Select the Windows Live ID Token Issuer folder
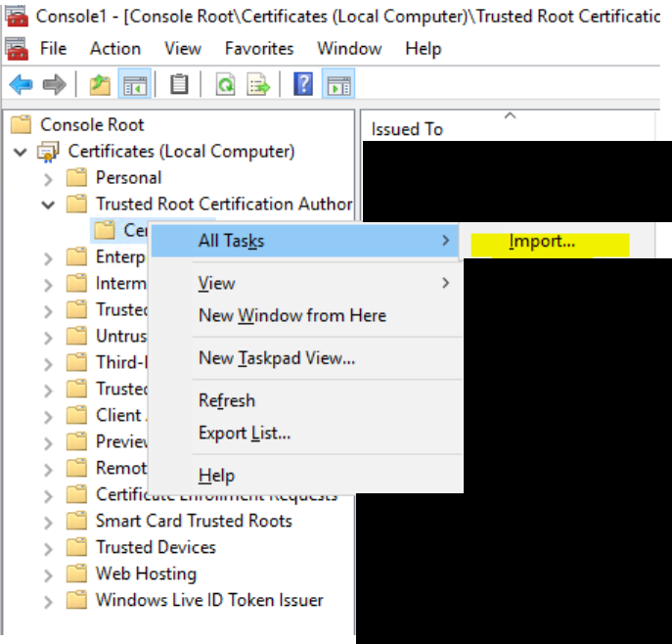The height and width of the screenshot is (644, 672). point(208,600)
